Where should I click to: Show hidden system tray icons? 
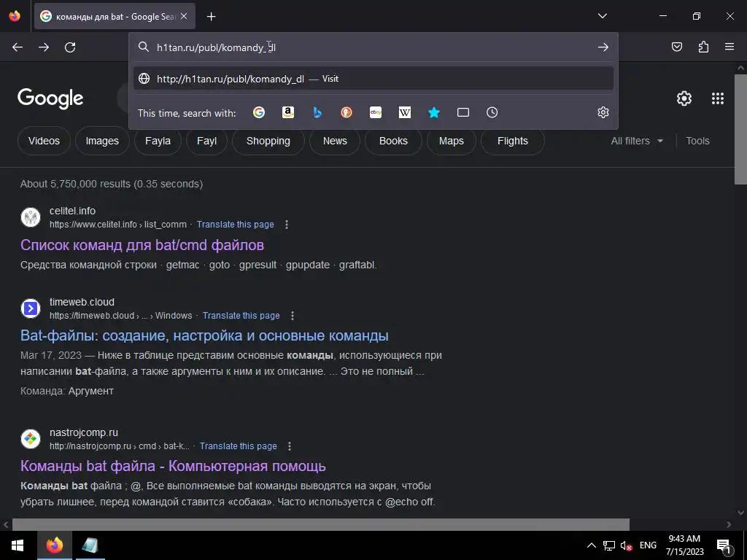click(x=591, y=545)
